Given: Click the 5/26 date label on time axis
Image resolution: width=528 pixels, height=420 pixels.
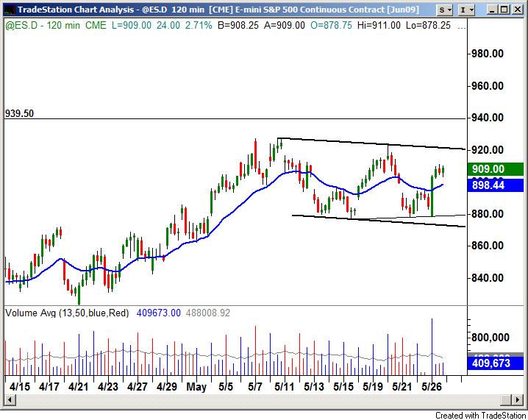Looking at the screenshot, I should tap(432, 387).
